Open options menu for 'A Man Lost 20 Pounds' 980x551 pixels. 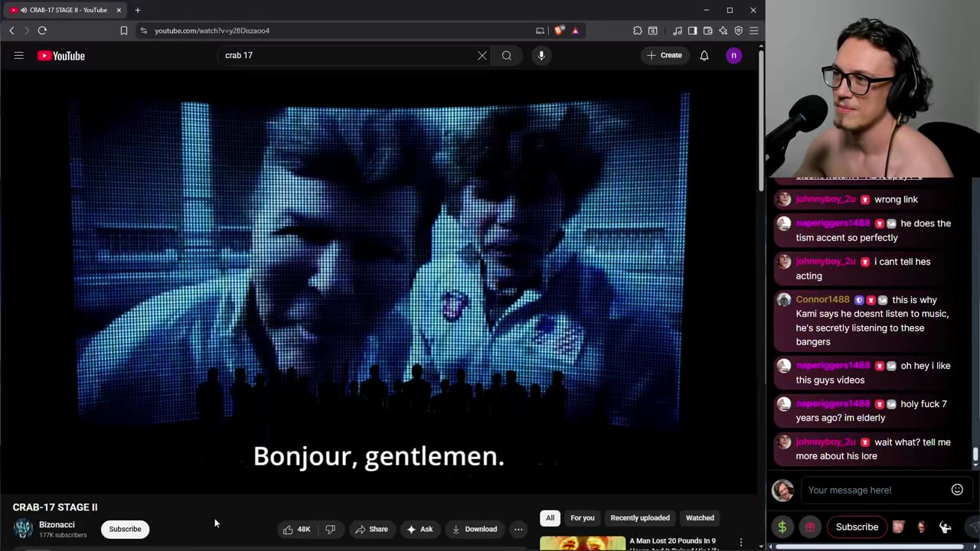click(x=740, y=543)
